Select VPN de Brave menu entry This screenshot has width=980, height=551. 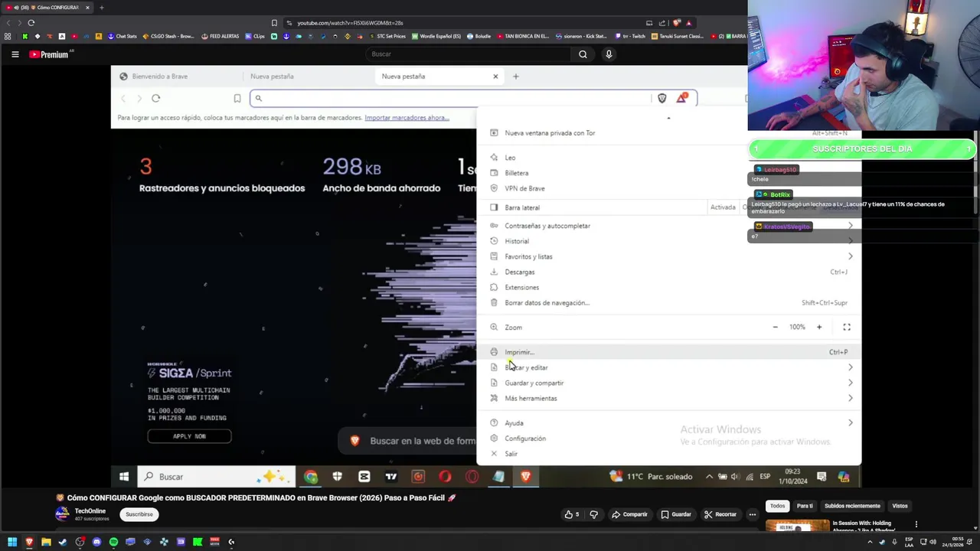pyautogui.click(x=669, y=188)
